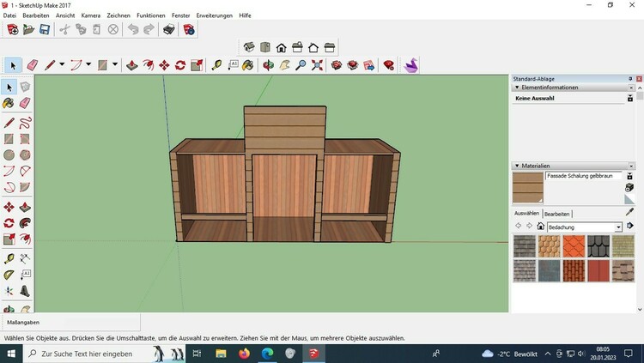Click the Save file icon
Screen dimensions: 644x363
[44, 29]
